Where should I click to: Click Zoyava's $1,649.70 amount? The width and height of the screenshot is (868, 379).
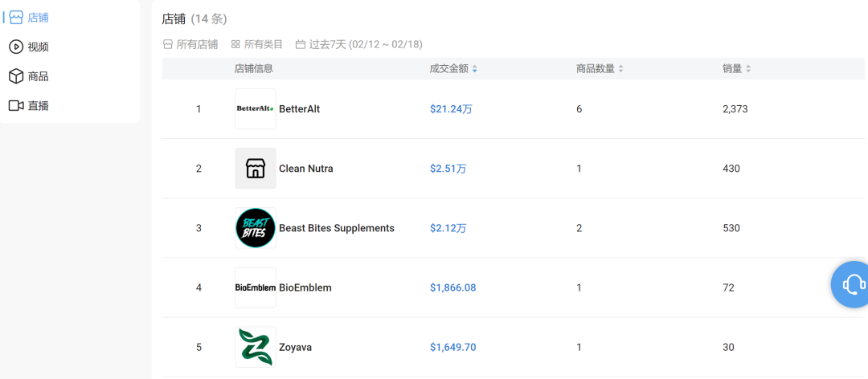452,348
